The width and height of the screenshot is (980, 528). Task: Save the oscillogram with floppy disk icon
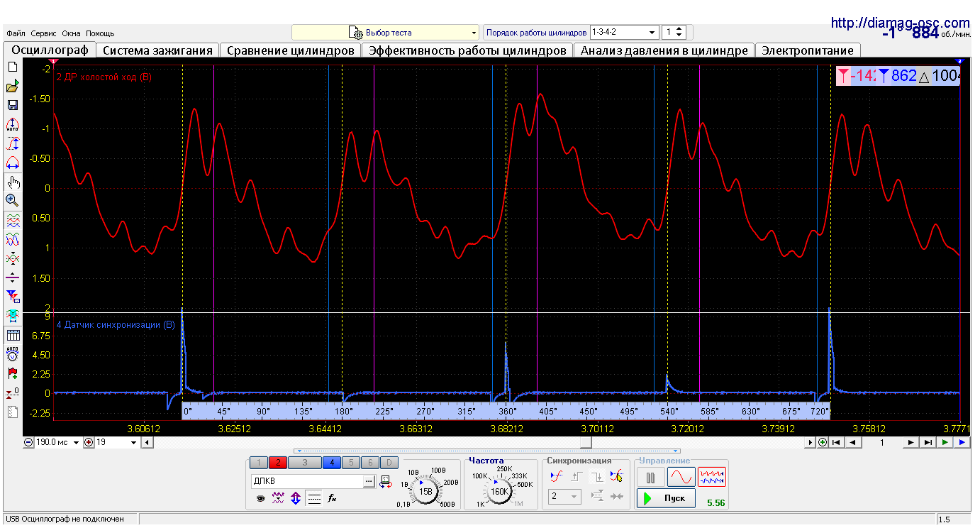pos(12,105)
